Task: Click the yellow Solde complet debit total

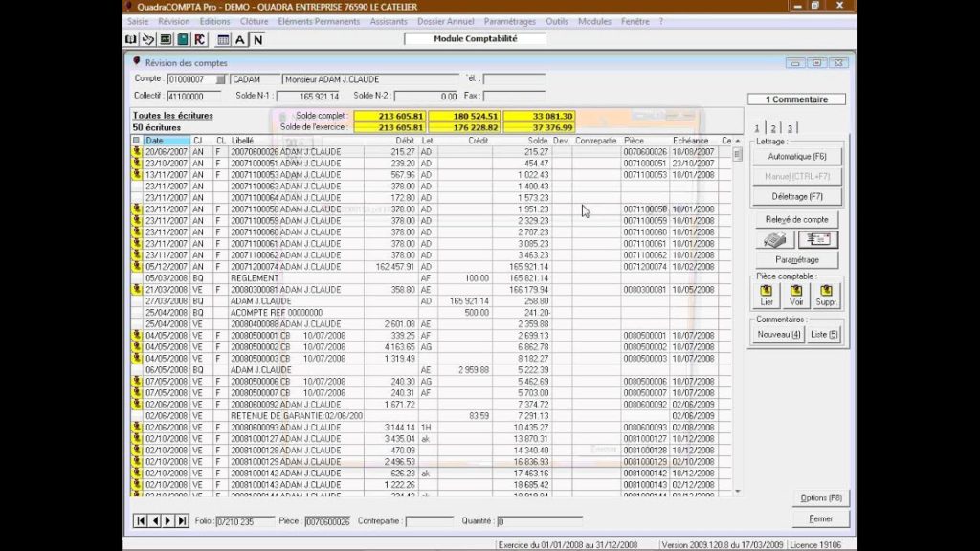Action: point(388,116)
